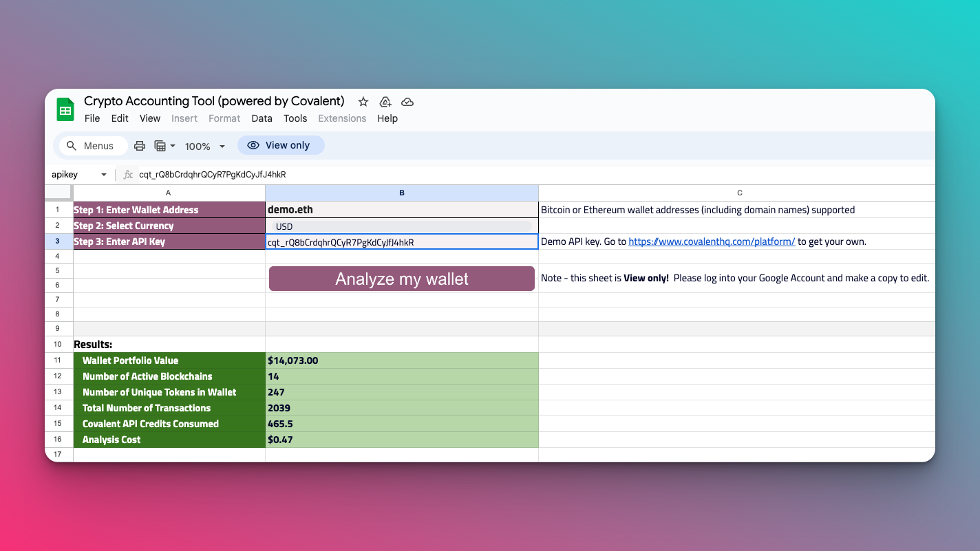The height and width of the screenshot is (551, 980).
Task: Click the "Note - this sheet is View only!" cell
Action: pyautogui.click(x=737, y=279)
